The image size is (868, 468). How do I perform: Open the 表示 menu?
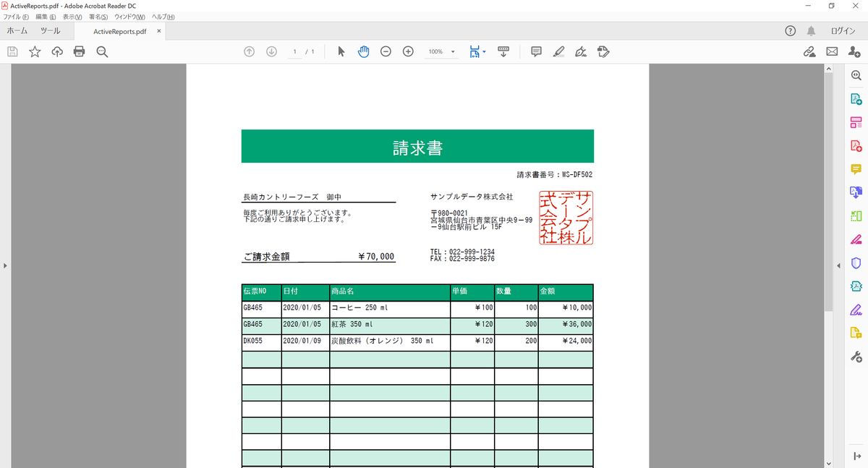click(73, 17)
